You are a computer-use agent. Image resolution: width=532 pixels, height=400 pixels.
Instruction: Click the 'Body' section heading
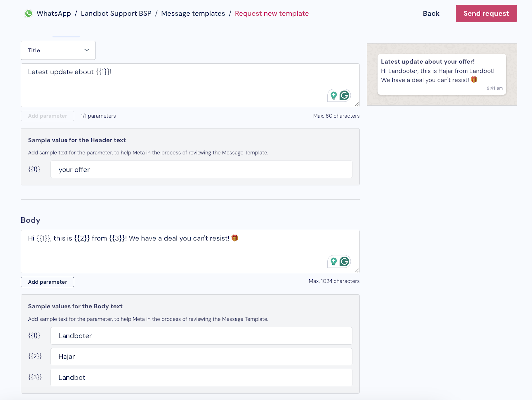(30, 220)
